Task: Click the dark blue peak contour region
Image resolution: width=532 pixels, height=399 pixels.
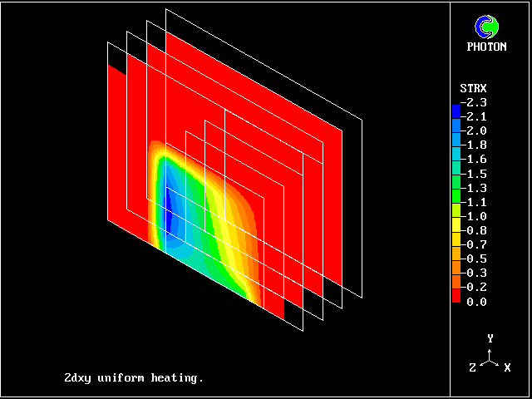Action: (x=170, y=212)
